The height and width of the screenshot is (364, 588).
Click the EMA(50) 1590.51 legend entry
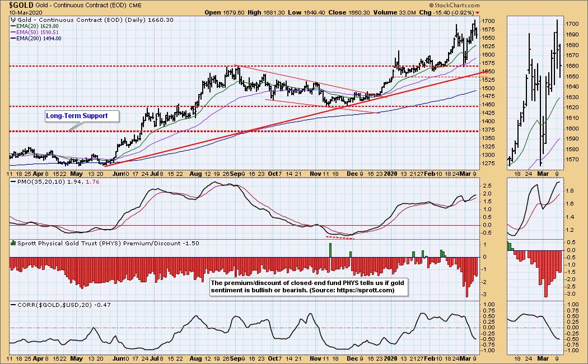[37, 32]
